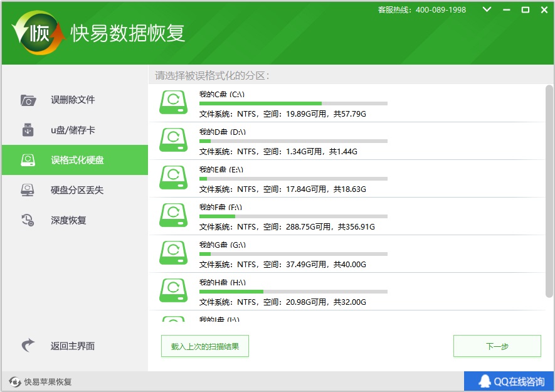This screenshot has height=392, width=555.
Task: Open the title bar dropdown menu arrow
Action: (487, 9)
